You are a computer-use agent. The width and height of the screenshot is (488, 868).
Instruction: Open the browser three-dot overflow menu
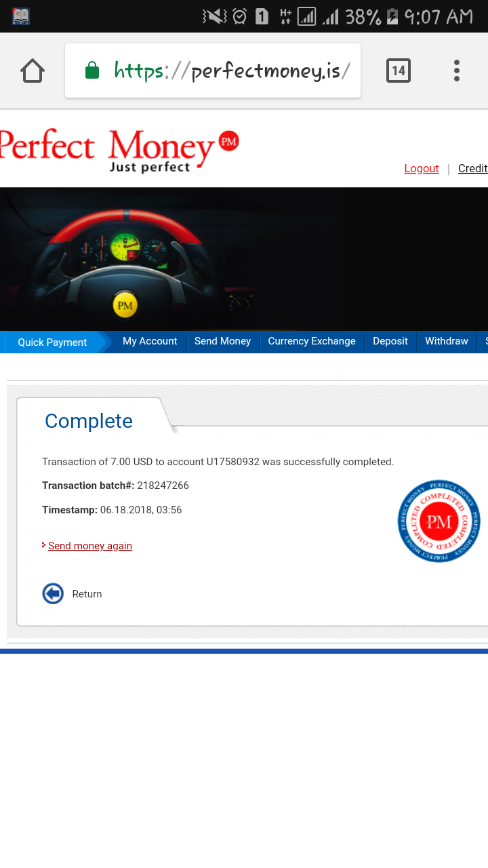pyautogui.click(x=457, y=71)
